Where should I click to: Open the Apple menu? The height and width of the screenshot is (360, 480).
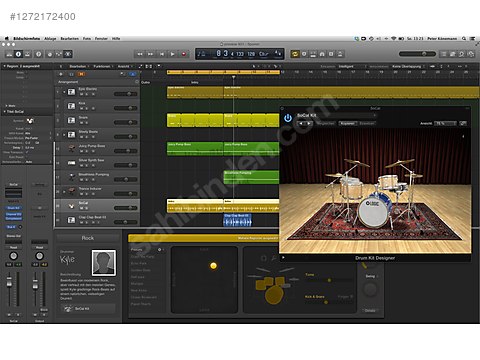[6, 39]
